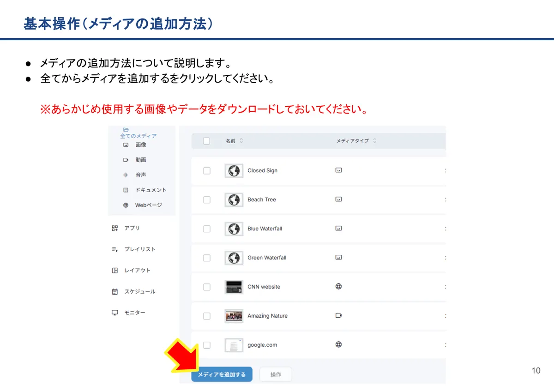Click the Amazing Nature name text
This screenshot has height=392, width=554.
267,316
